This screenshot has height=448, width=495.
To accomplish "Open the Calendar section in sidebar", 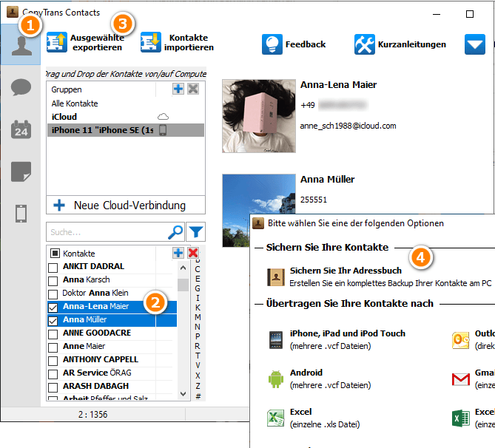I will coord(21,129).
